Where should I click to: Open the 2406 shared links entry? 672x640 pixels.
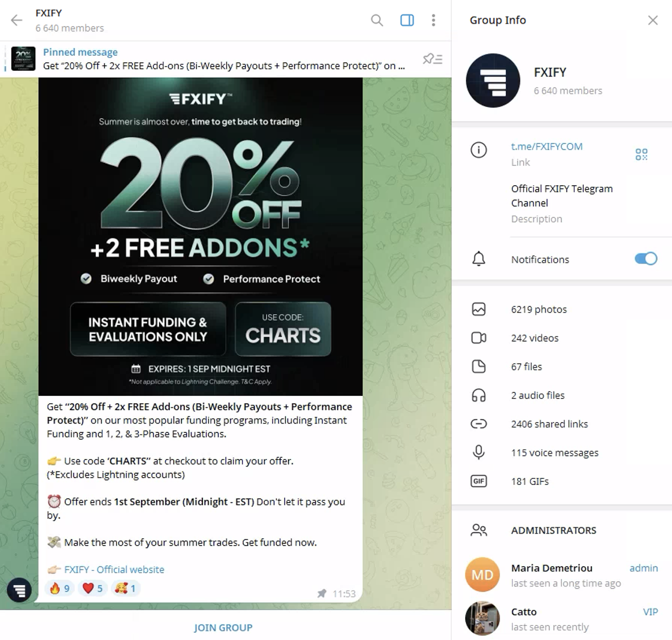562,424
